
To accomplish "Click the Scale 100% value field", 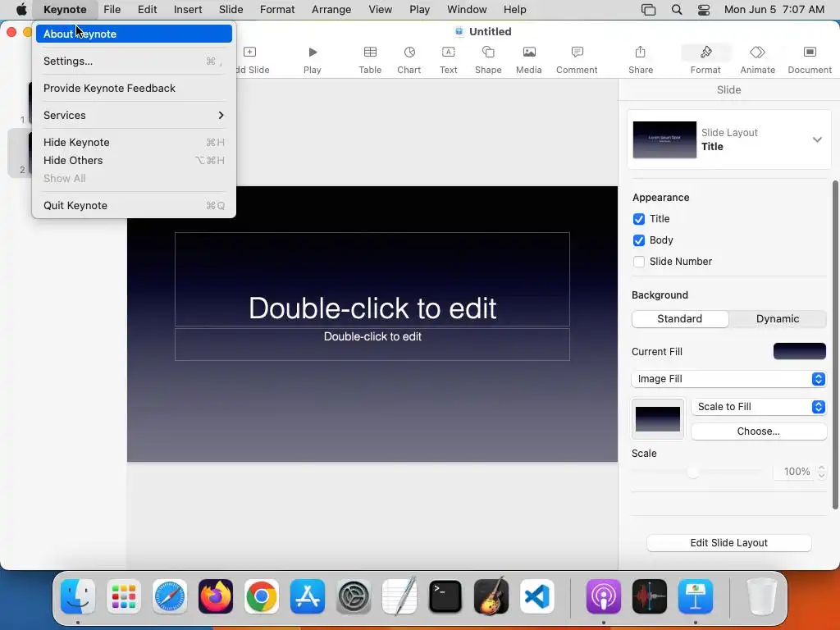I will click(794, 472).
